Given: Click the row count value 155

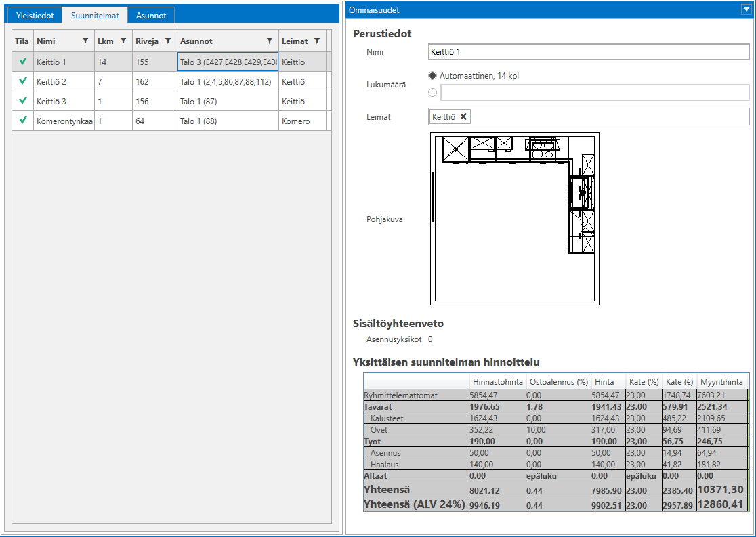Looking at the screenshot, I should 142,62.
